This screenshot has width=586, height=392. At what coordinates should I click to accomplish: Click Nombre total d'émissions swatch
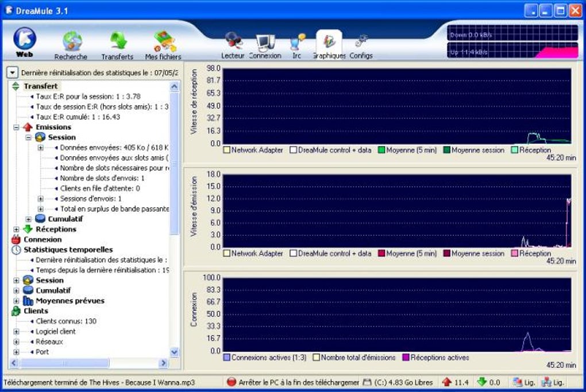[316, 358]
